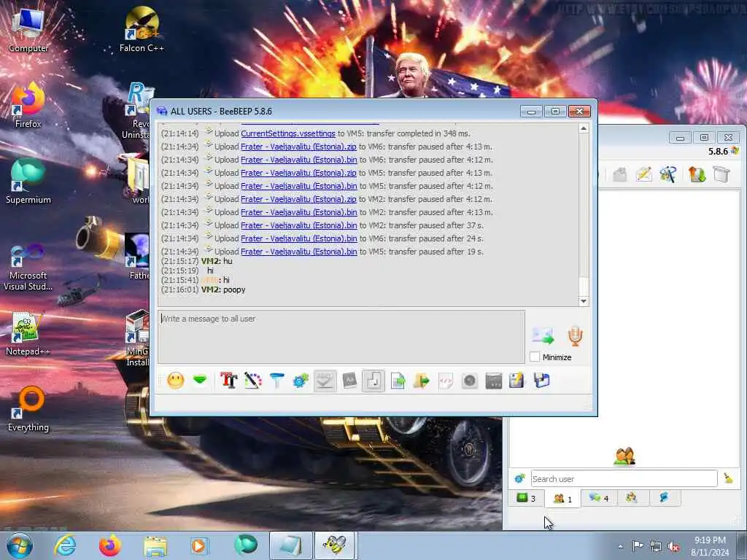
Task: Open Internet Explorer from the taskbar
Action: coord(65,545)
